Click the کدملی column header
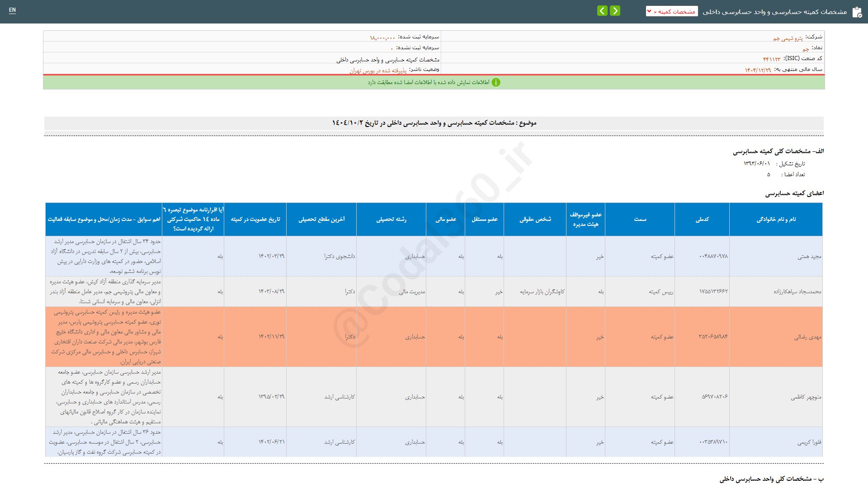The image size is (868, 488). point(702,220)
